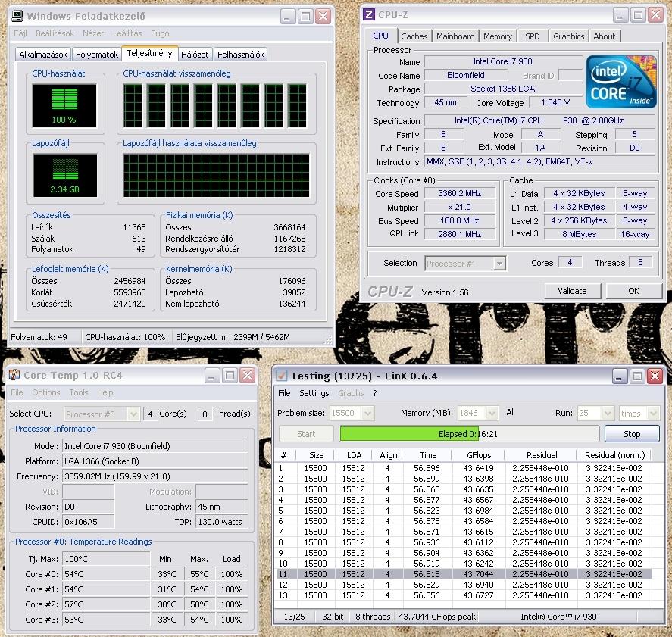This screenshot has height=637, width=672.
Task: Click the Windows Feladatkezelő title bar icon
Action: 17,16
